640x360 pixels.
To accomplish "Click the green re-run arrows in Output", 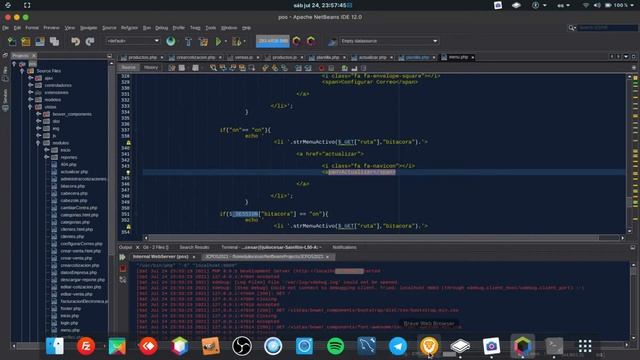I will click(122, 257).
